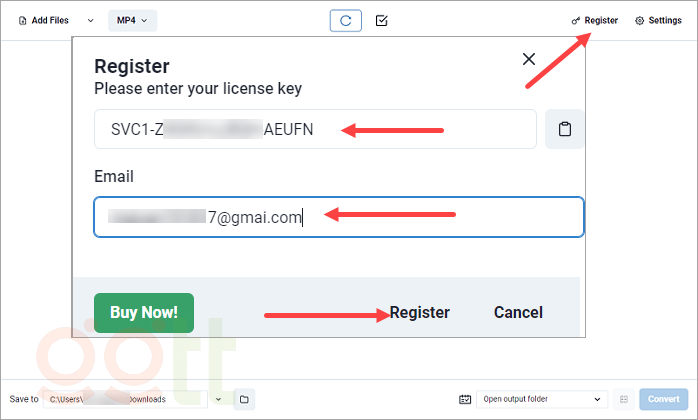Expand the Add Files dropdown arrow
698x420 pixels.
(91, 20)
